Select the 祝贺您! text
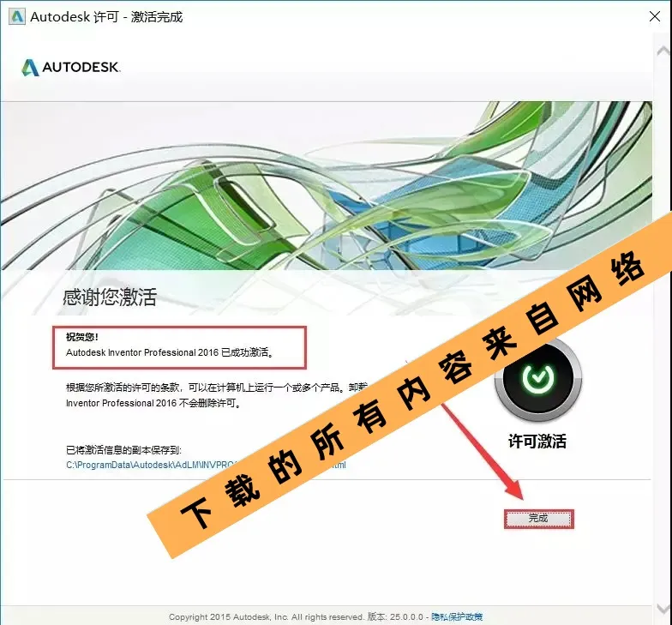This screenshot has width=672, height=625. point(82,337)
